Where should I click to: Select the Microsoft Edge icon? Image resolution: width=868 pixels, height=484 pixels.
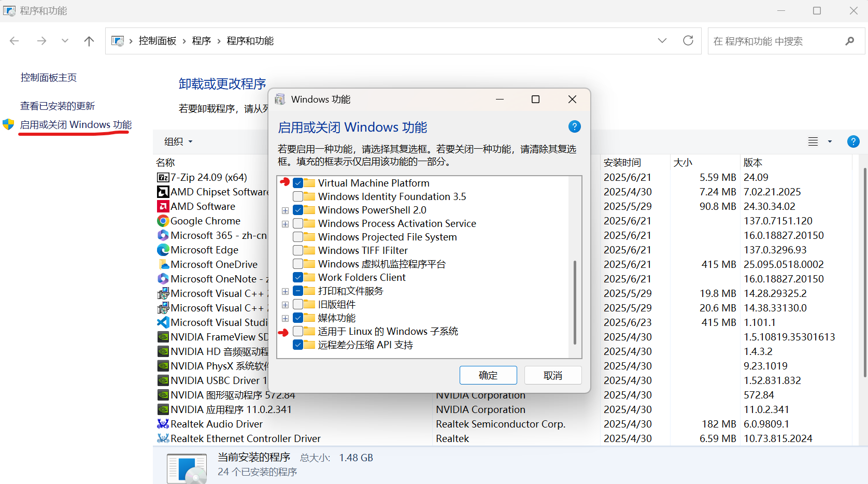coord(163,250)
